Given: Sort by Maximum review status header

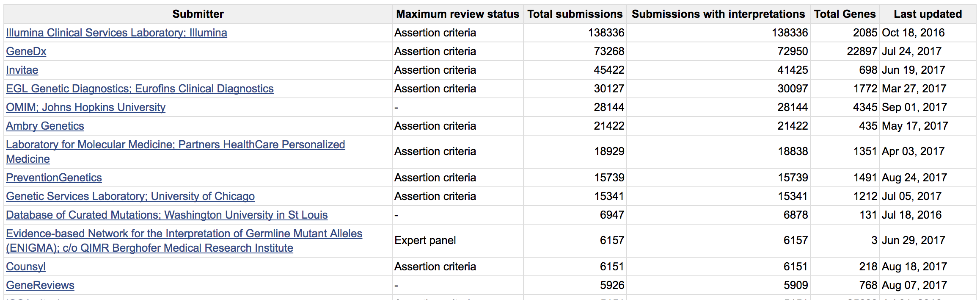Looking at the screenshot, I should pos(457,14).
